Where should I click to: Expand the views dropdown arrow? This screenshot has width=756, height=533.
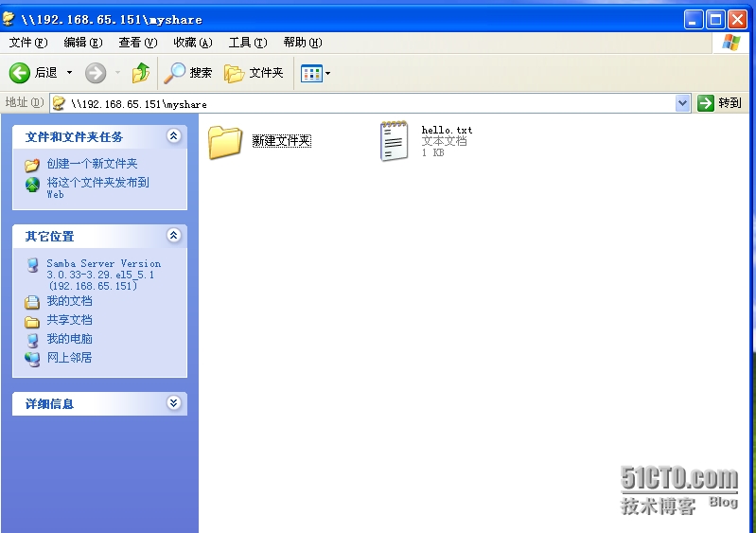pyautogui.click(x=328, y=73)
